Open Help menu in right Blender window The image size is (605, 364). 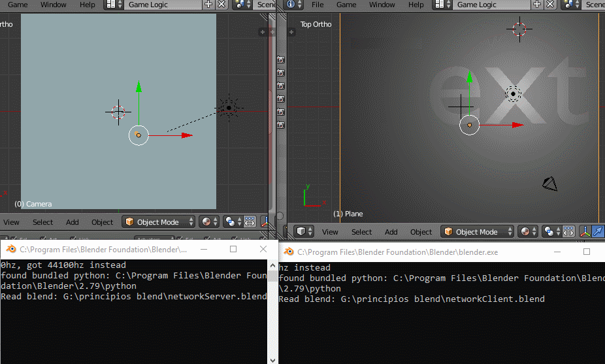coord(416,5)
